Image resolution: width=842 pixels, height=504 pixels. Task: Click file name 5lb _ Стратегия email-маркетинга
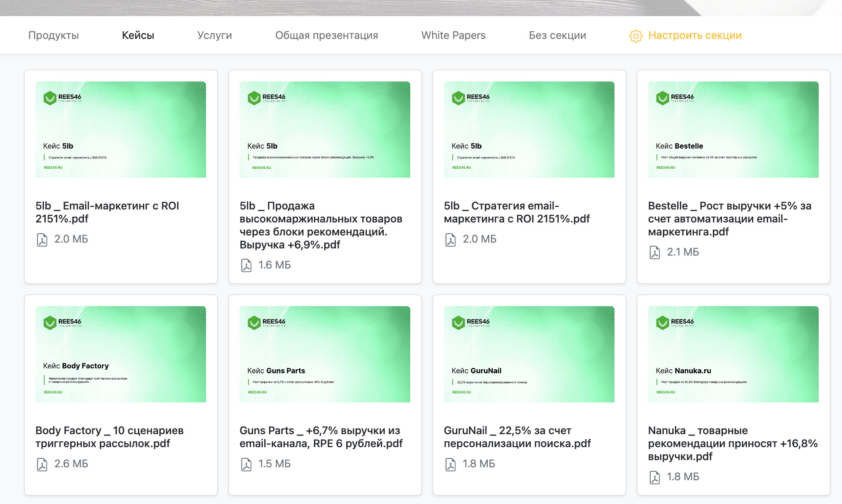point(517,212)
